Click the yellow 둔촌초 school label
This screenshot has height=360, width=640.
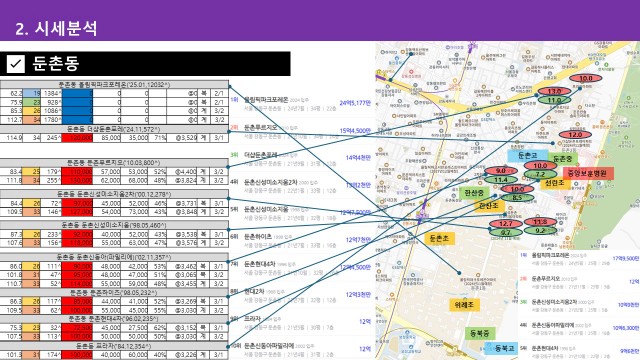[x=439, y=239]
